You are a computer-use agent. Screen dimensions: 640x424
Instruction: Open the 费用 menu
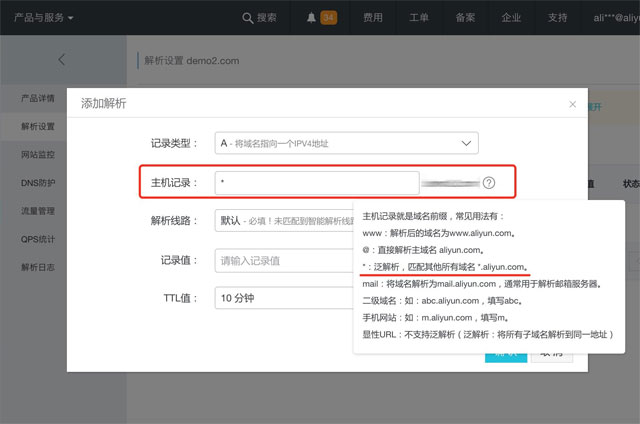tap(373, 18)
